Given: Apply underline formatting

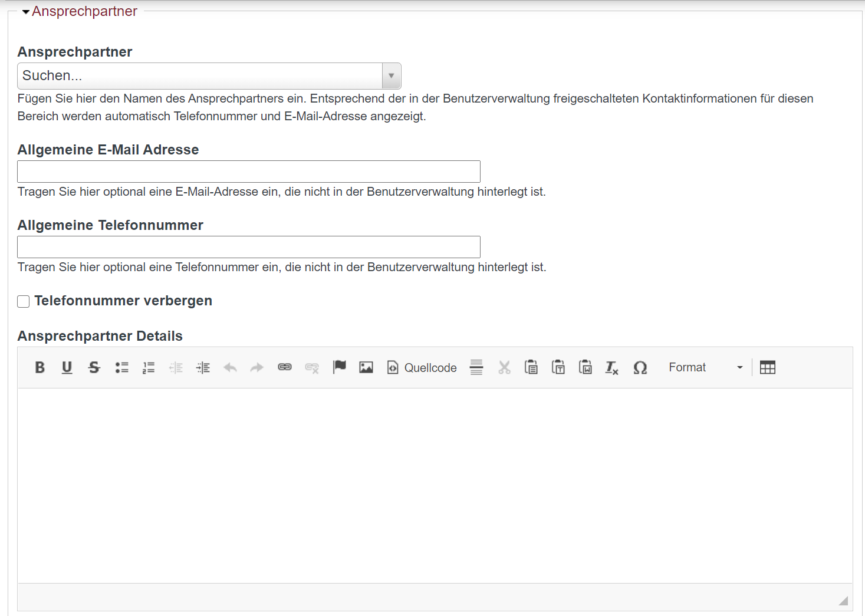Looking at the screenshot, I should coord(67,368).
